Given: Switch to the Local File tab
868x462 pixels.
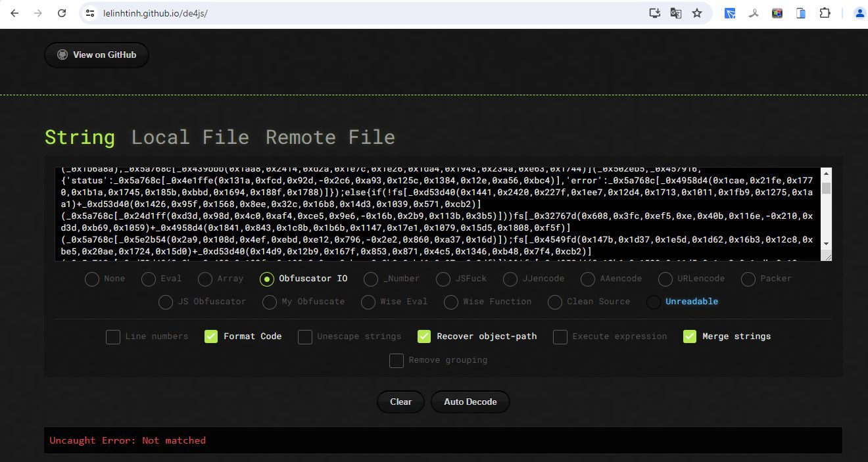Looking at the screenshot, I should [x=190, y=137].
